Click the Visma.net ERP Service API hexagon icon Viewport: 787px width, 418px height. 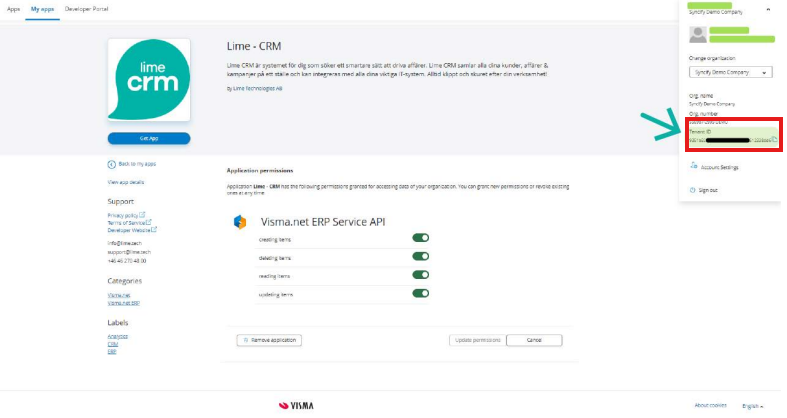(x=240, y=222)
